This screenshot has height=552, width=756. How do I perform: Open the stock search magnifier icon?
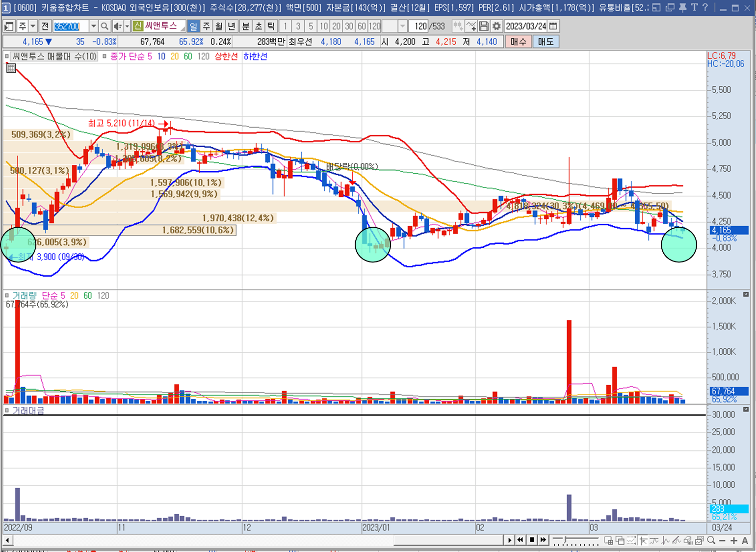click(104, 26)
